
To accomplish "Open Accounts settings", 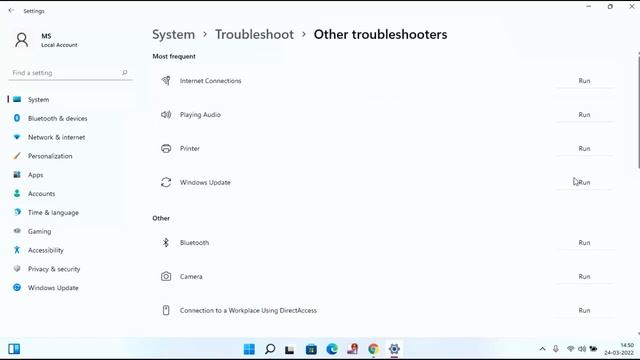I will click(x=70, y=193).
